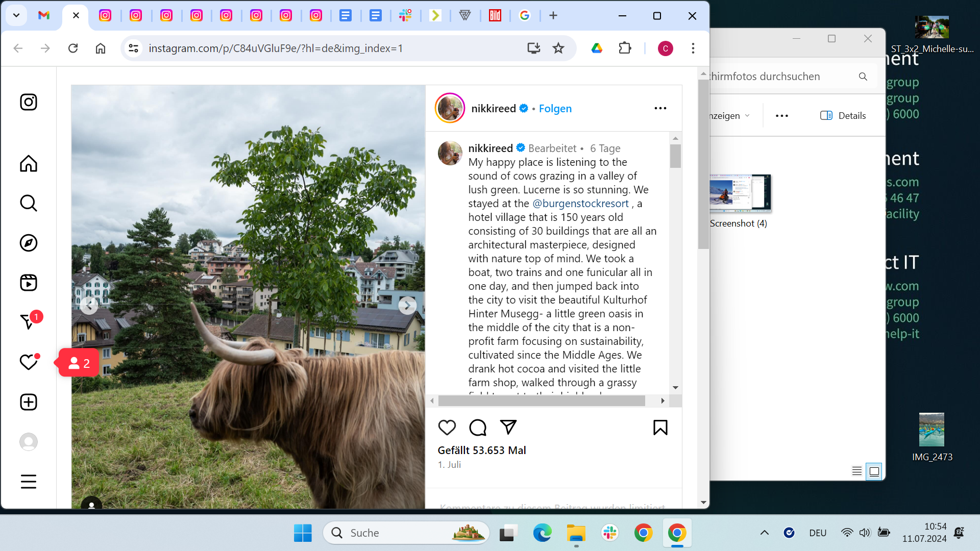Show hidden system tray icons chevron
Screen dimensions: 980x551
764,533
